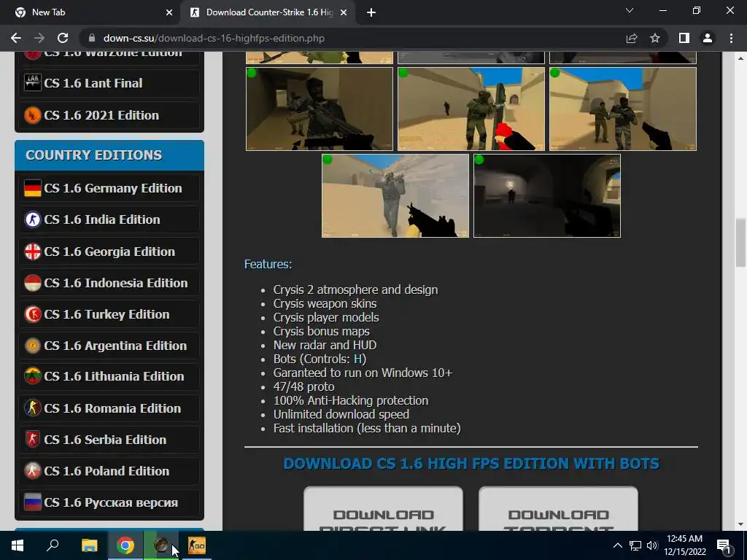Image resolution: width=747 pixels, height=560 pixels.
Task: Click the Romania Edition icon
Action: tap(32, 408)
